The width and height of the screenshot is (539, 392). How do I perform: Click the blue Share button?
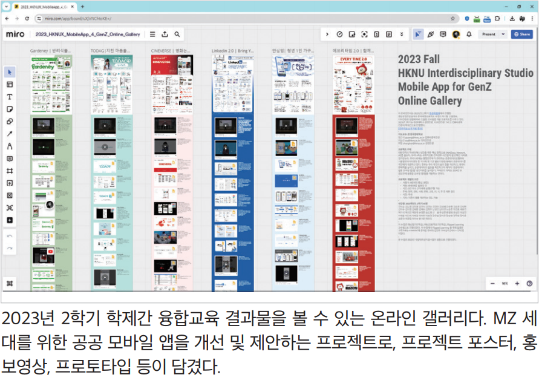(521, 34)
